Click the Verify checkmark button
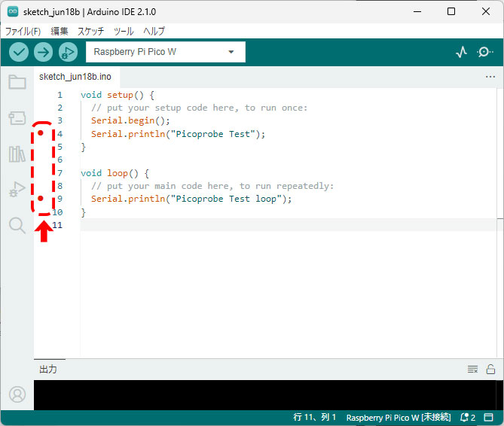The height and width of the screenshot is (426, 504). click(x=19, y=52)
